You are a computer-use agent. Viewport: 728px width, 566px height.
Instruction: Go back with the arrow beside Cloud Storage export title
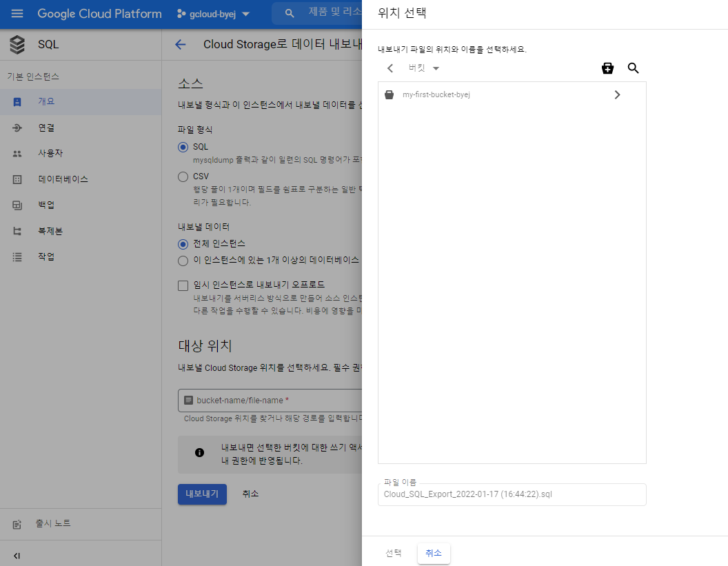181,45
